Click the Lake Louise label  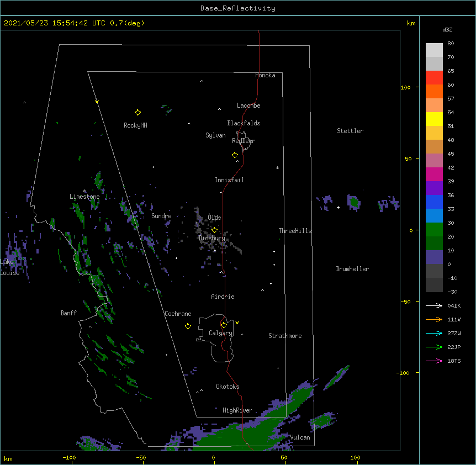(9, 267)
